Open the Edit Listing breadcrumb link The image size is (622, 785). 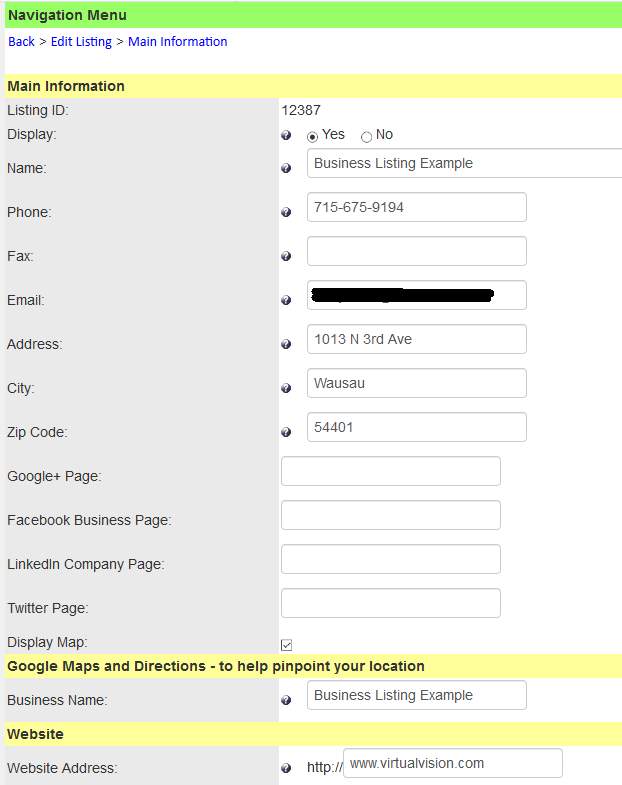81,42
